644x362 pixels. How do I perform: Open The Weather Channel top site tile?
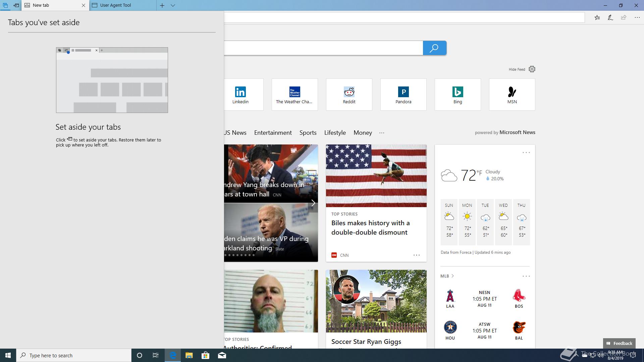coord(295,95)
